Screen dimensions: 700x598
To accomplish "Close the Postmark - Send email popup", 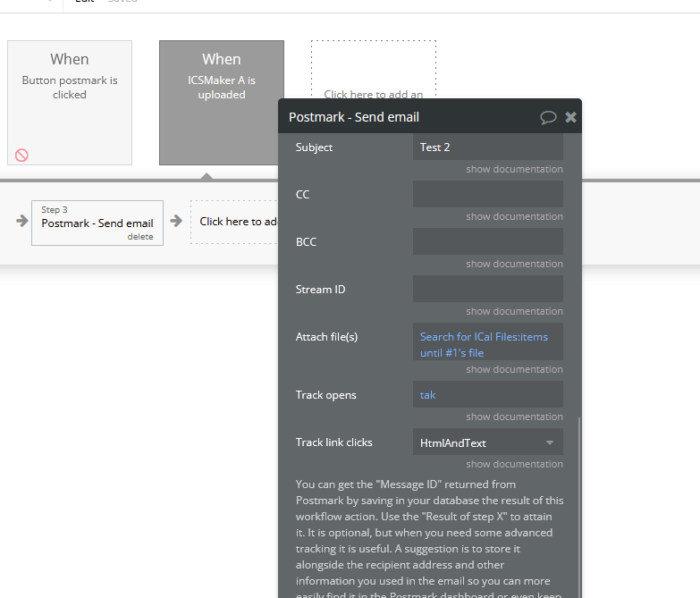I will coord(570,117).
